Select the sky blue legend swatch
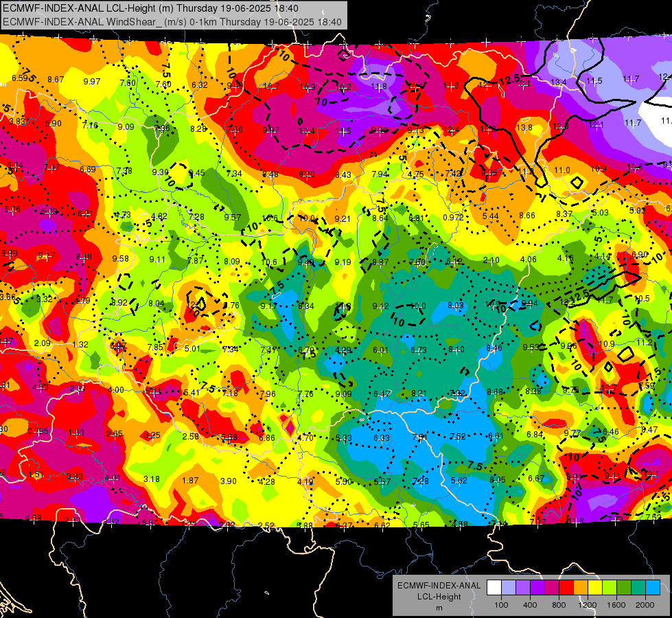The image size is (672, 618). coord(653,588)
